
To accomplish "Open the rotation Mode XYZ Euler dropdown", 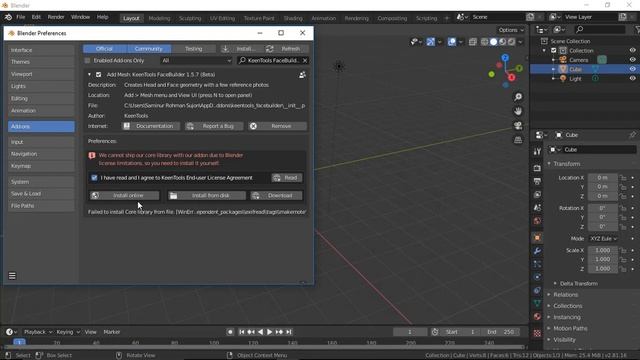I will pyautogui.click(x=603, y=238).
